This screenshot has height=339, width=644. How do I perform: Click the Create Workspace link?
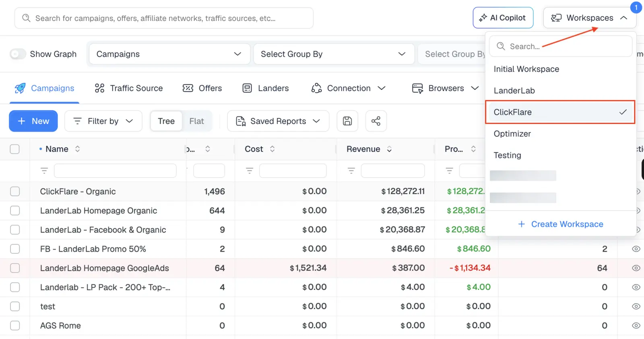tap(561, 224)
